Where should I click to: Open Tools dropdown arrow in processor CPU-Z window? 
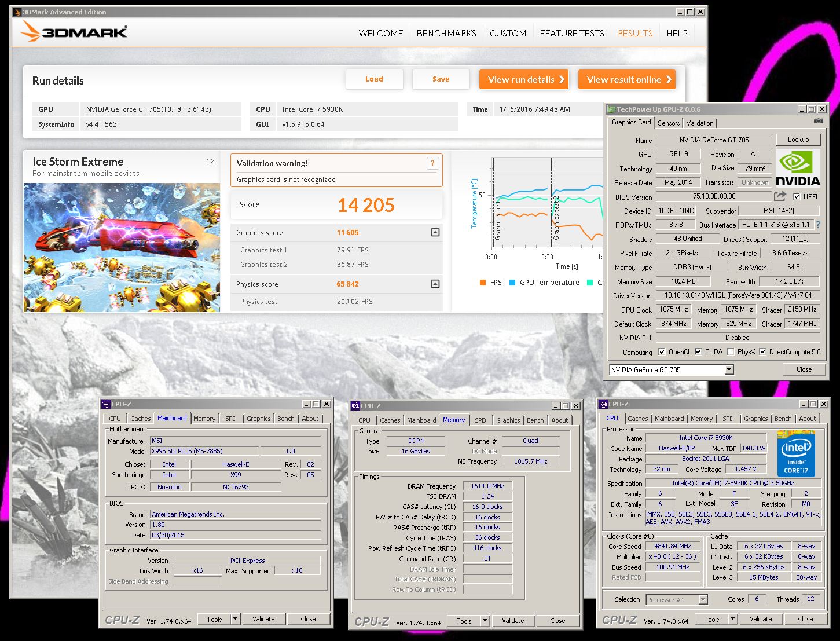[x=732, y=619]
